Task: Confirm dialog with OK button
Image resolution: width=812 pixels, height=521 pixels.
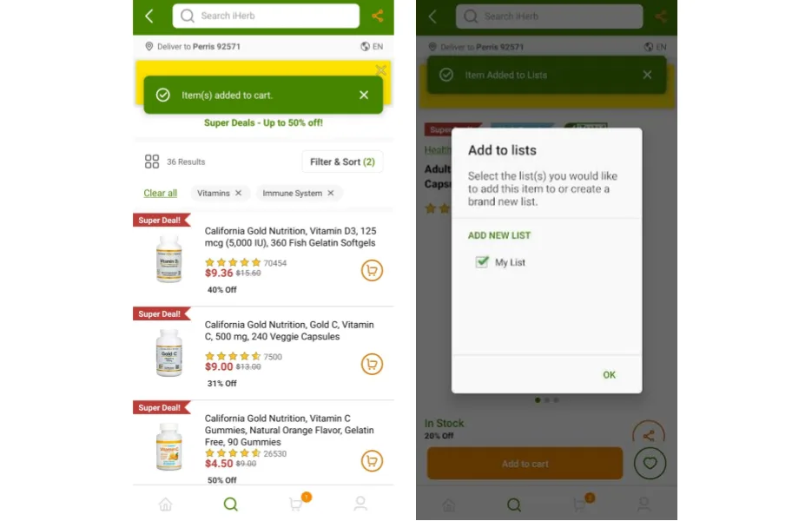Action: tap(609, 375)
